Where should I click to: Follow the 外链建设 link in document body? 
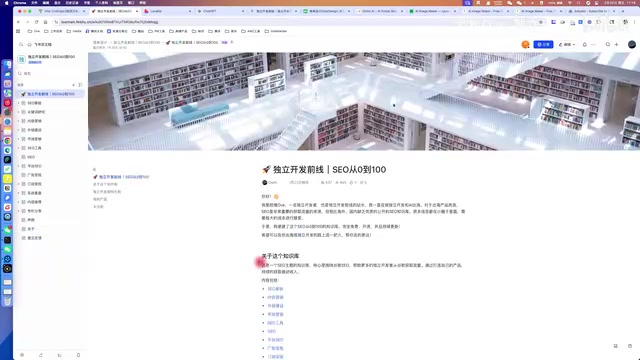coord(275,306)
